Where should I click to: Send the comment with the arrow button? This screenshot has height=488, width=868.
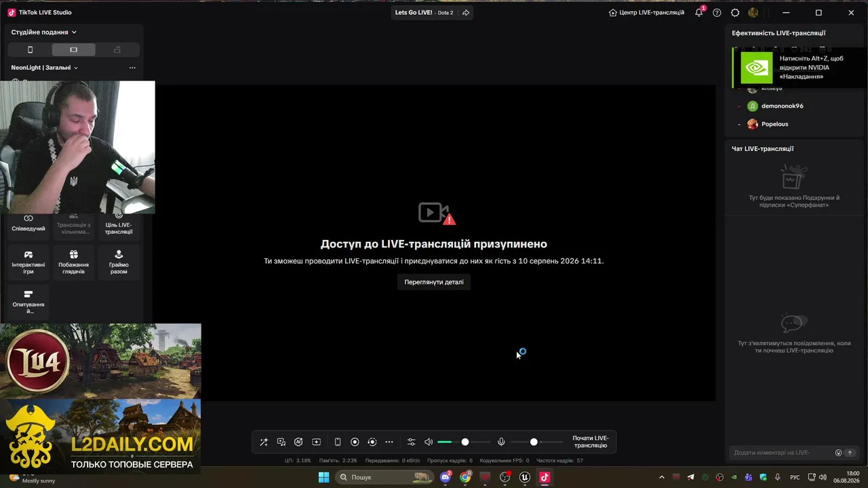coord(850,453)
